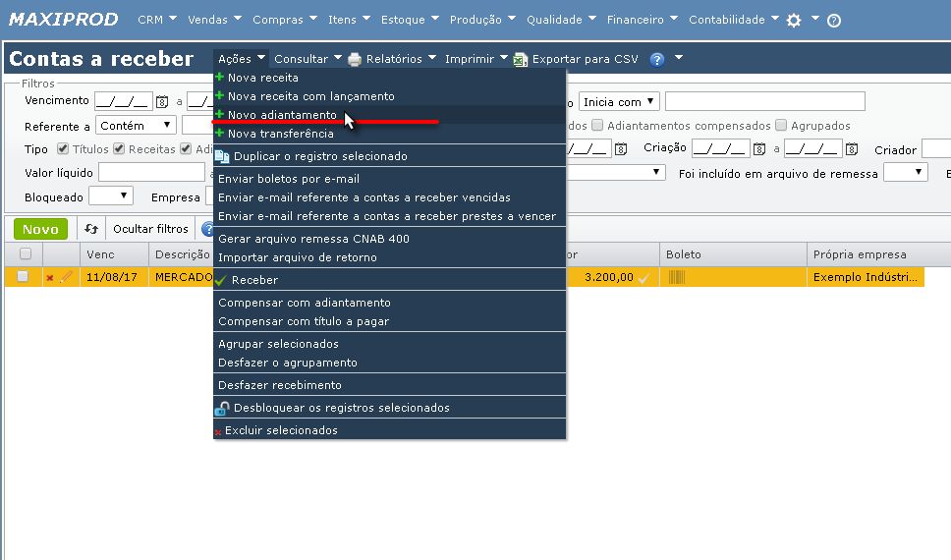Delete row 11/08/17 with red X icon
The width and height of the screenshot is (951, 560).
(x=50, y=278)
